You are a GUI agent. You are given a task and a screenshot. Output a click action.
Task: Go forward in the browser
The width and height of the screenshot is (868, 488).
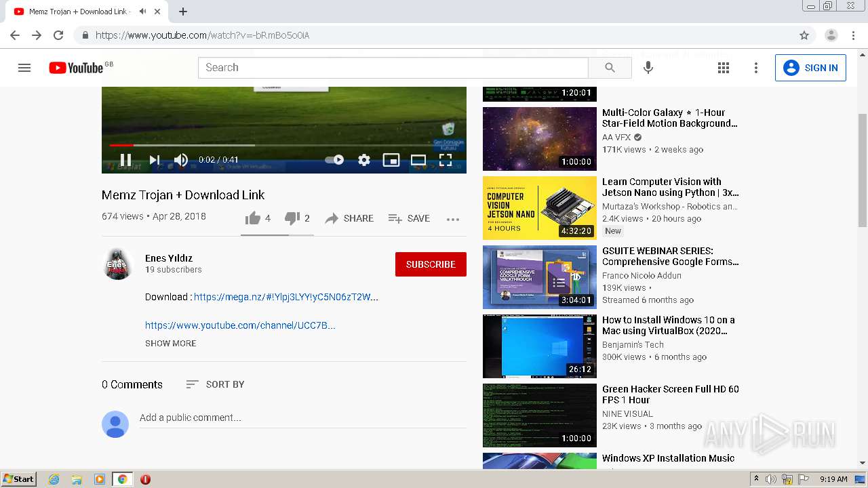37,35
